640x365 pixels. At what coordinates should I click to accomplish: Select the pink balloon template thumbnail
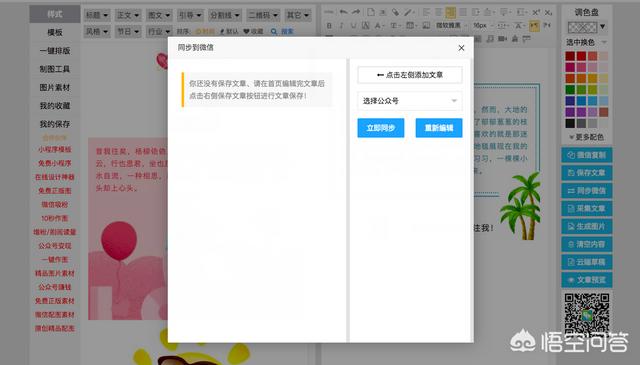128,229
